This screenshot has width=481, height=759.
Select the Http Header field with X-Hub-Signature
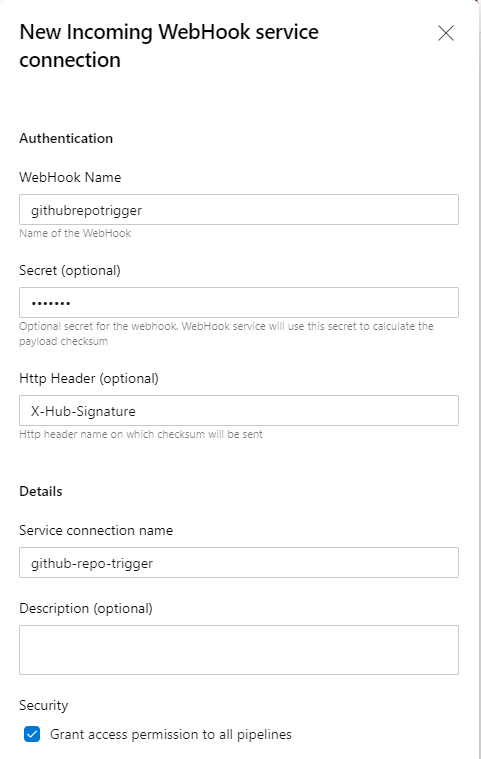coord(239,410)
